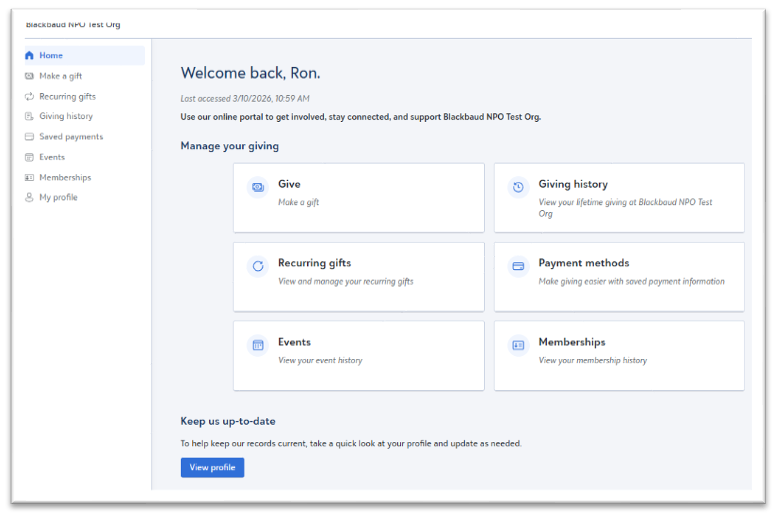The image size is (778, 518).
Task: Click the 'Manage your giving' heading
Action: point(230,146)
